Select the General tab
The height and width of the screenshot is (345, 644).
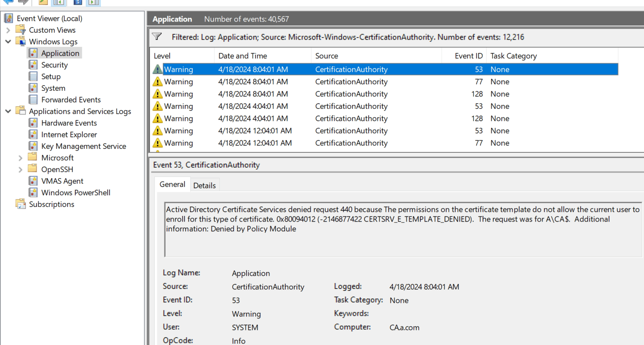click(x=172, y=184)
